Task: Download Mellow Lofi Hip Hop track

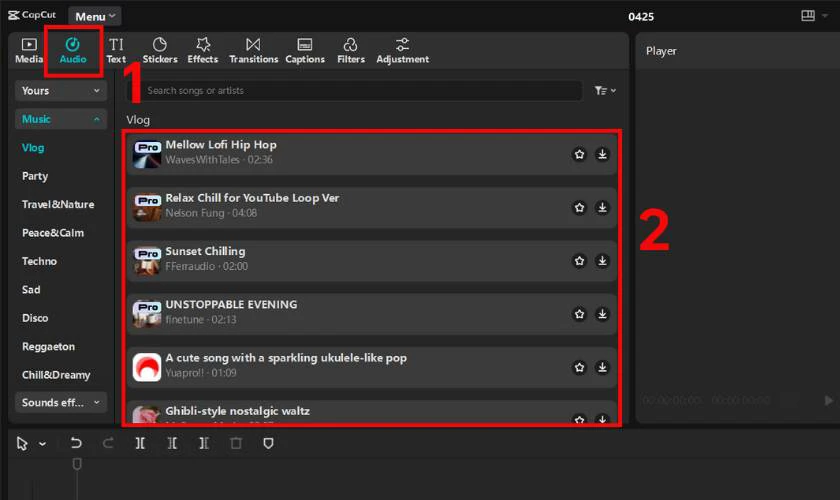Action: pyautogui.click(x=602, y=154)
